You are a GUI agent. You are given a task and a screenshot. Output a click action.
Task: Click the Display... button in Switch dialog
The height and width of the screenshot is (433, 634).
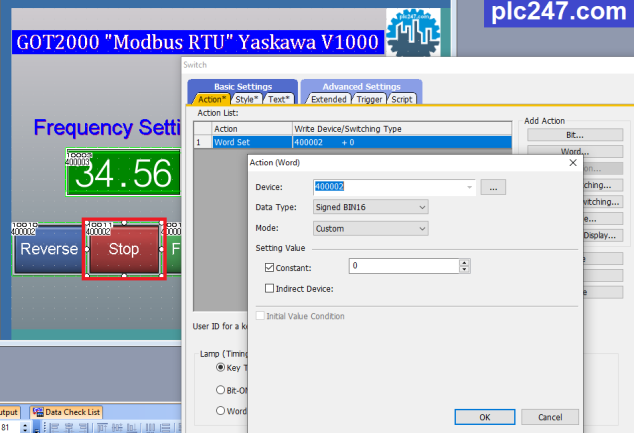pos(602,235)
